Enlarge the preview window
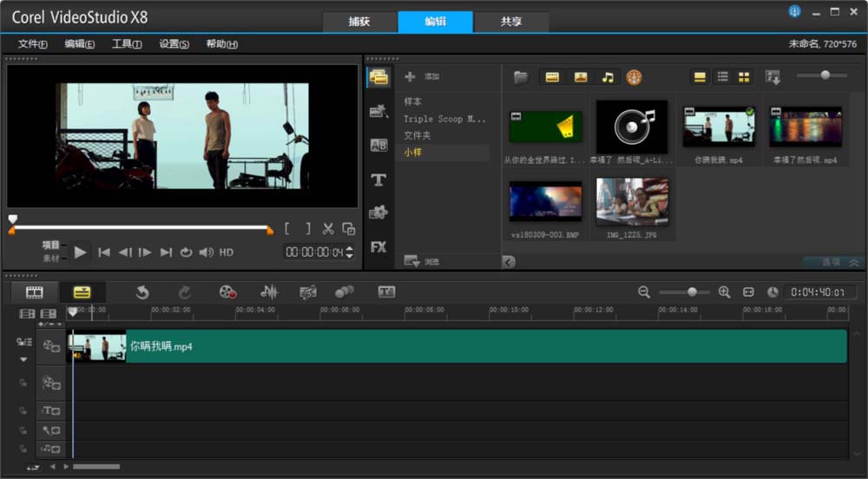 [349, 228]
